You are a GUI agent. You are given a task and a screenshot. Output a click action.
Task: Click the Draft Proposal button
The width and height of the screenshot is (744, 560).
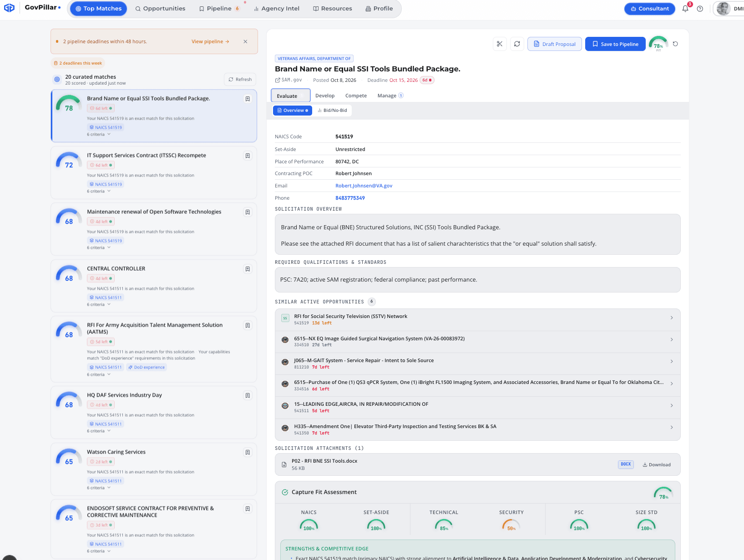(x=554, y=44)
